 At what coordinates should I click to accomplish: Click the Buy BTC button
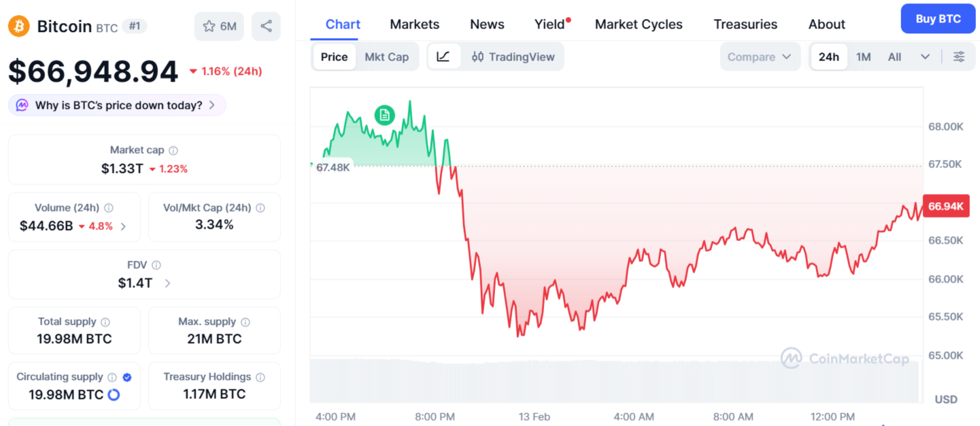938,19
